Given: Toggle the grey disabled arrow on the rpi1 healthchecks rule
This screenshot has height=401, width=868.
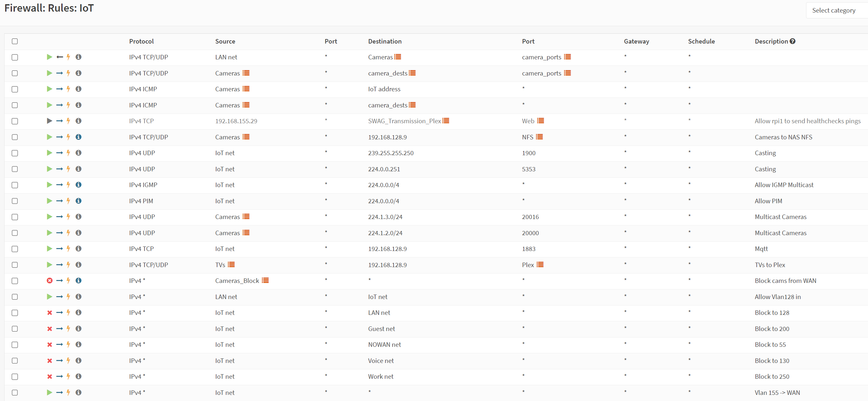Looking at the screenshot, I should click(50, 121).
